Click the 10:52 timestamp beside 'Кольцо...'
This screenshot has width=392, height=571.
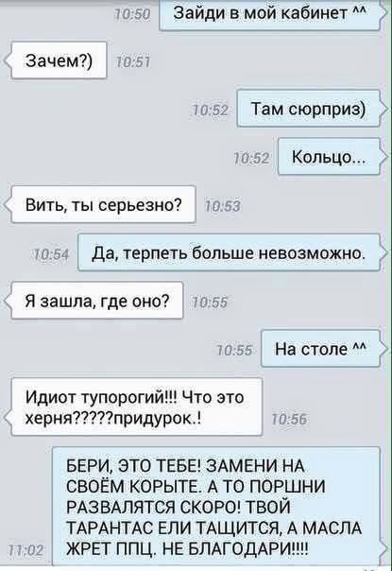[x=252, y=159]
